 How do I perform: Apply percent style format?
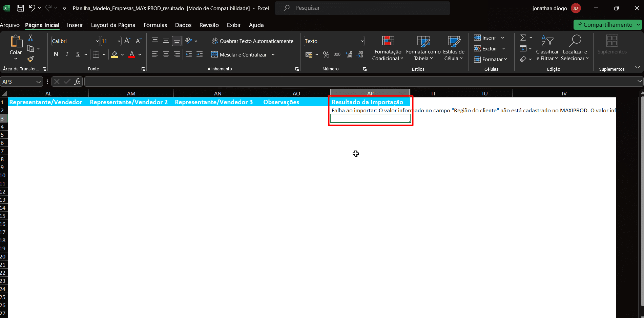point(326,54)
